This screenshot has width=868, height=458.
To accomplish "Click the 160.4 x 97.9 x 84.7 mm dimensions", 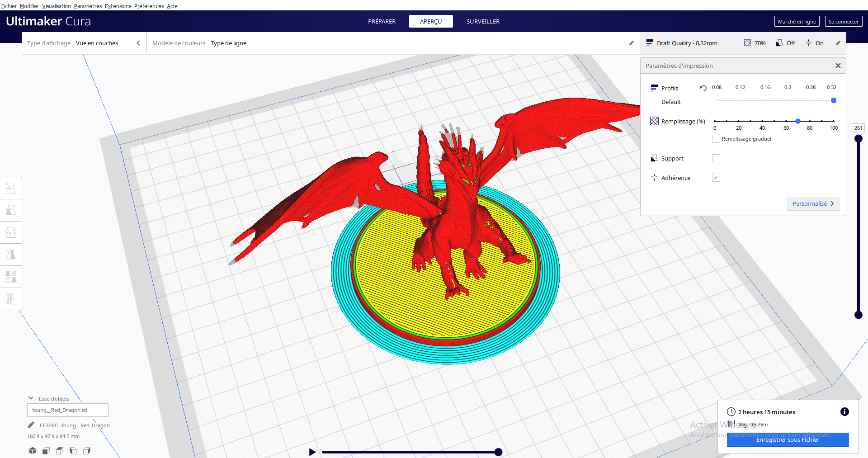I will click(53, 436).
